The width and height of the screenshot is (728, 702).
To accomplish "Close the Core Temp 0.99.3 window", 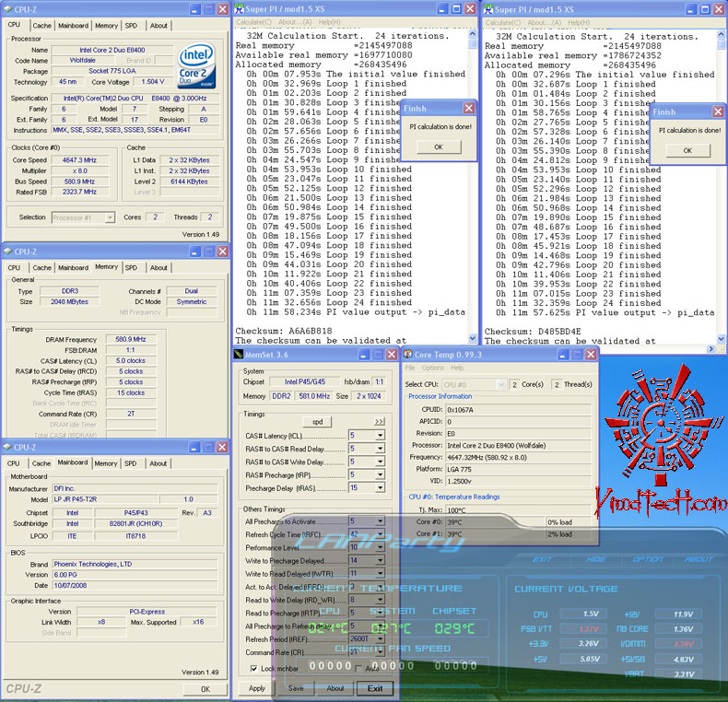I will [x=591, y=355].
